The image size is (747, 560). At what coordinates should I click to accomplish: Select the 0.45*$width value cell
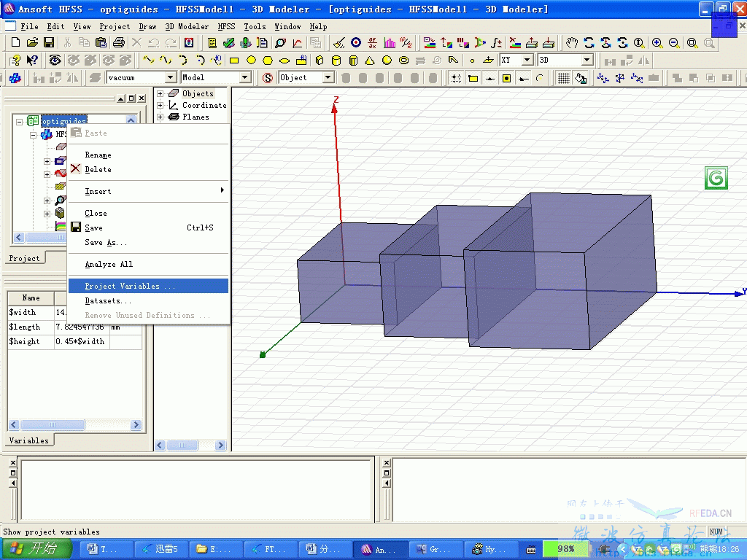[82, 341]
